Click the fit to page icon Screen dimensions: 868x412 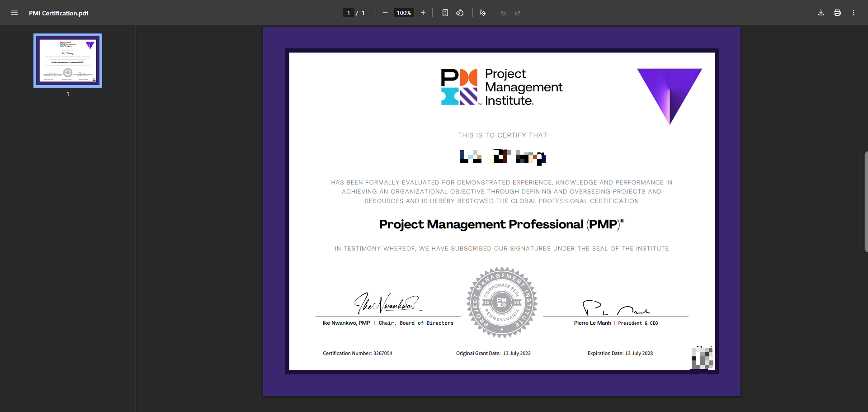pos(445,13)
